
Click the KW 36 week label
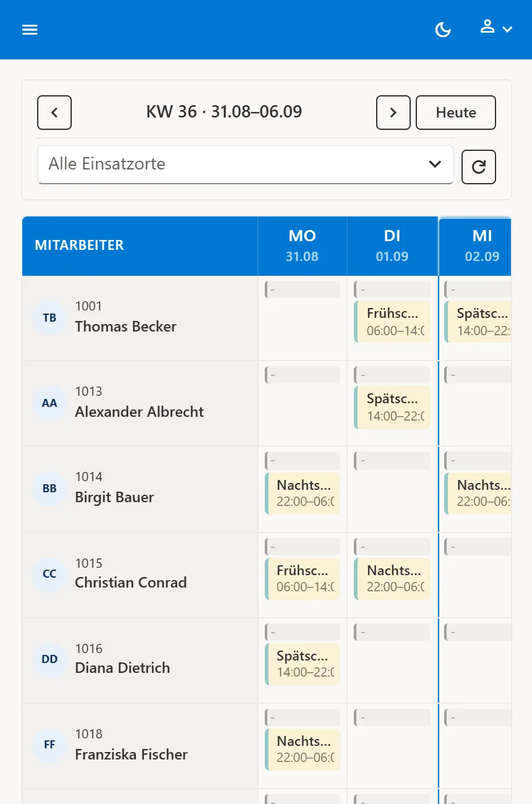tap(224, 112)
